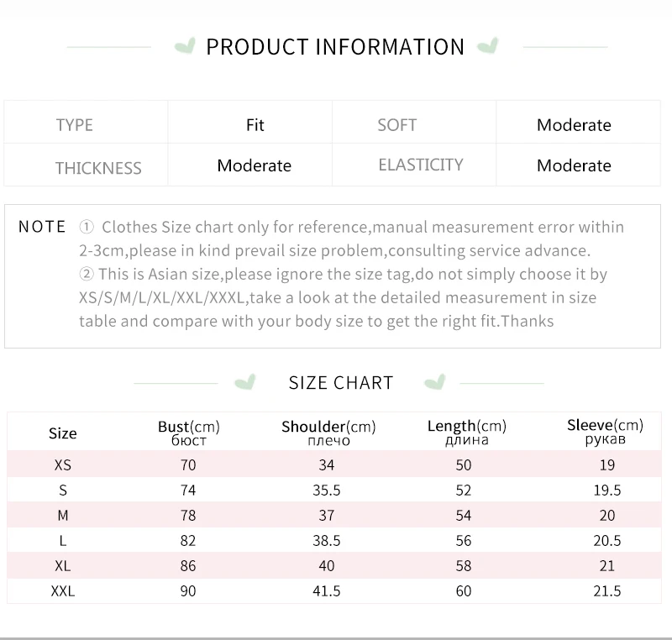Select the SIZE CHART heading

341,382
